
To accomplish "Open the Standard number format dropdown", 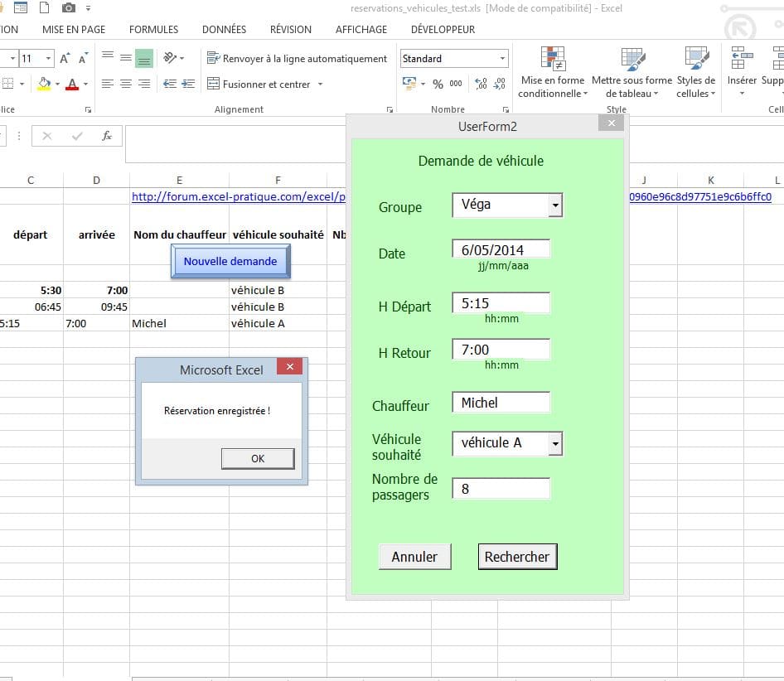I will (x=502, y=59).
